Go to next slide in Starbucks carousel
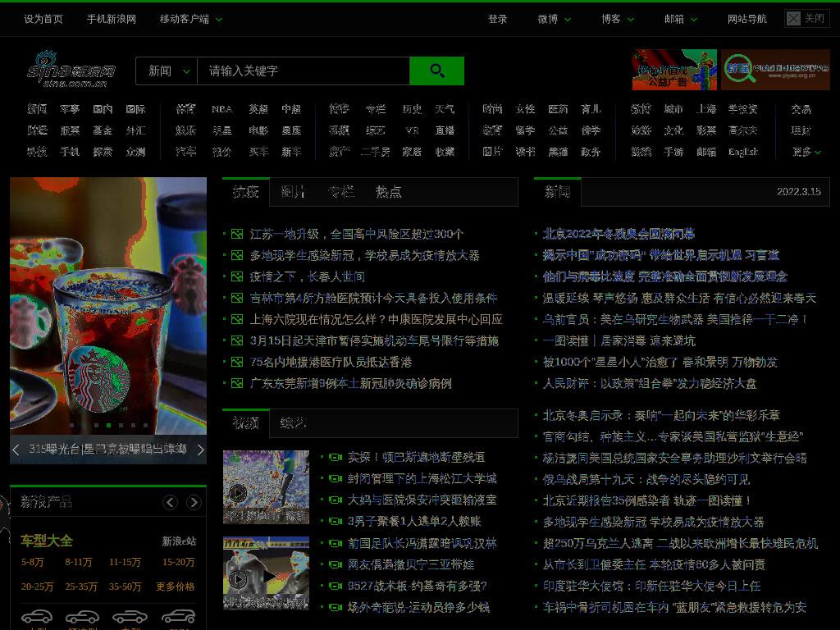 click(200, 450)
